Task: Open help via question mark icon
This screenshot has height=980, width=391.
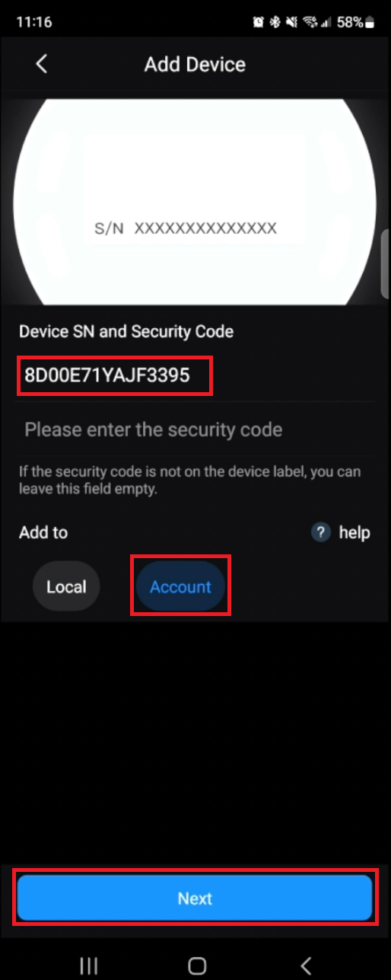Action: (x=320, y=532)
